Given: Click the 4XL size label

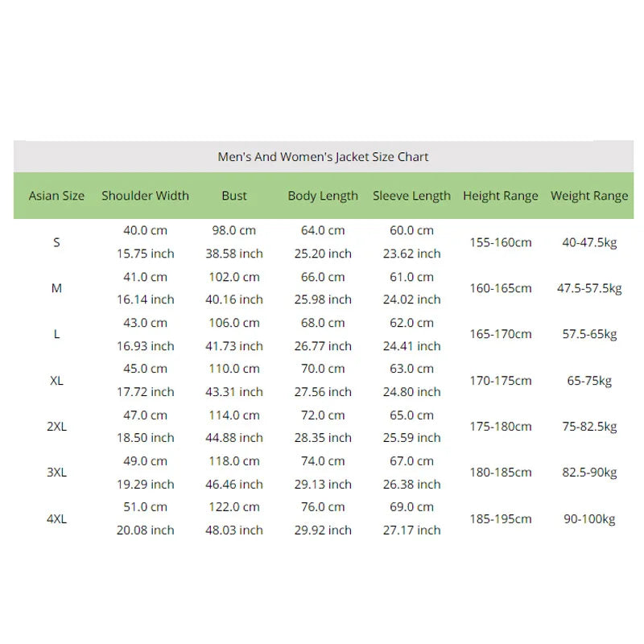Looking at the screenshot, I should pyautogui.click(x=56, y=519).
